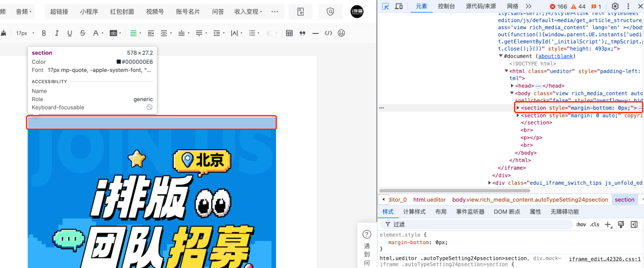Click 超链接 insert button

tap(59, 11)
